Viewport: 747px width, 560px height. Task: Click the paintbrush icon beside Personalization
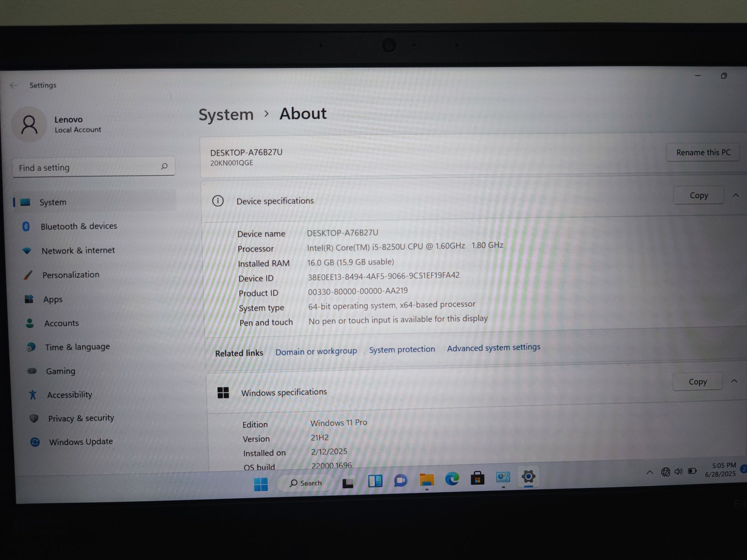[x=28, y=275]
